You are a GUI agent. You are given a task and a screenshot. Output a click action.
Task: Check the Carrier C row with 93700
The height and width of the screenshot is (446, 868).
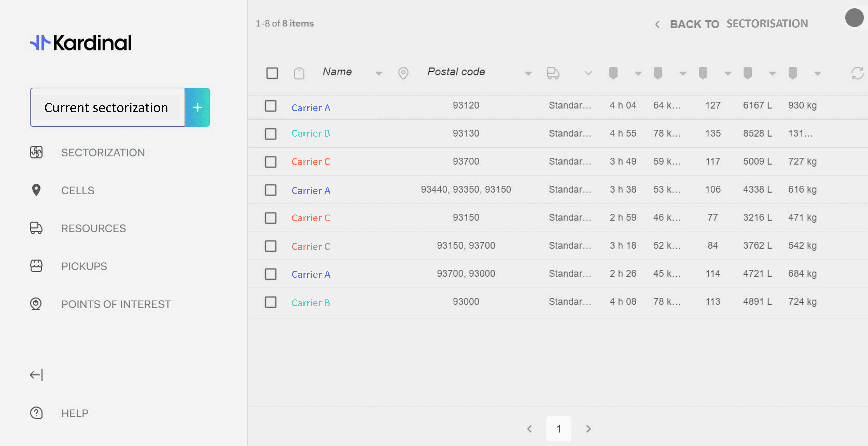click(271, 162)
